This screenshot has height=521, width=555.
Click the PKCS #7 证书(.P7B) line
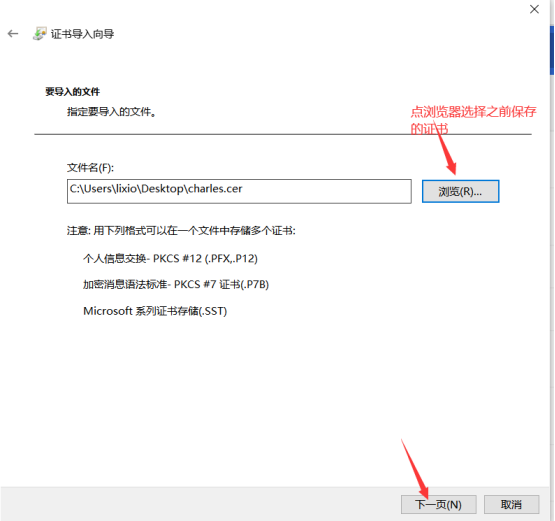[176, 284]
